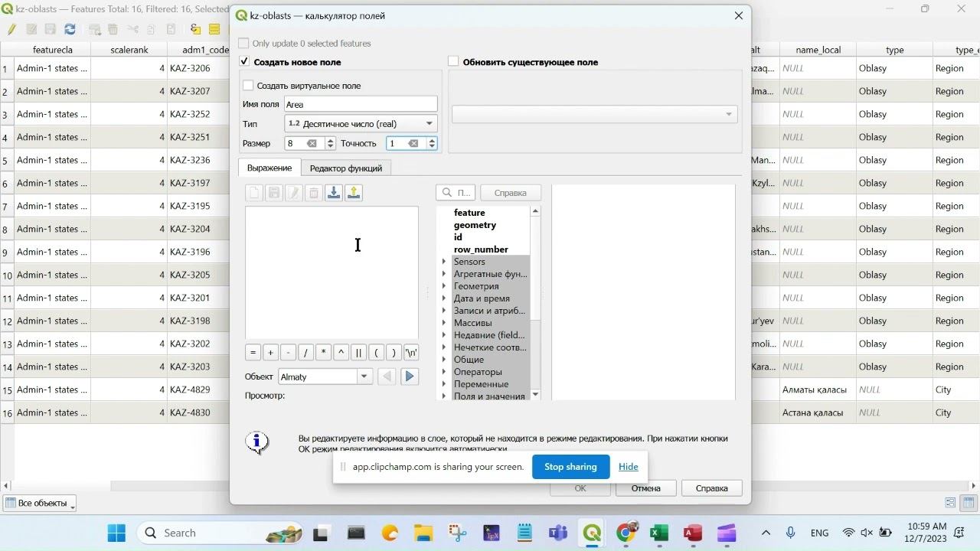Expand the Массивы function group
The width and height of the screenshot is (980, 551).
point(444,323)
